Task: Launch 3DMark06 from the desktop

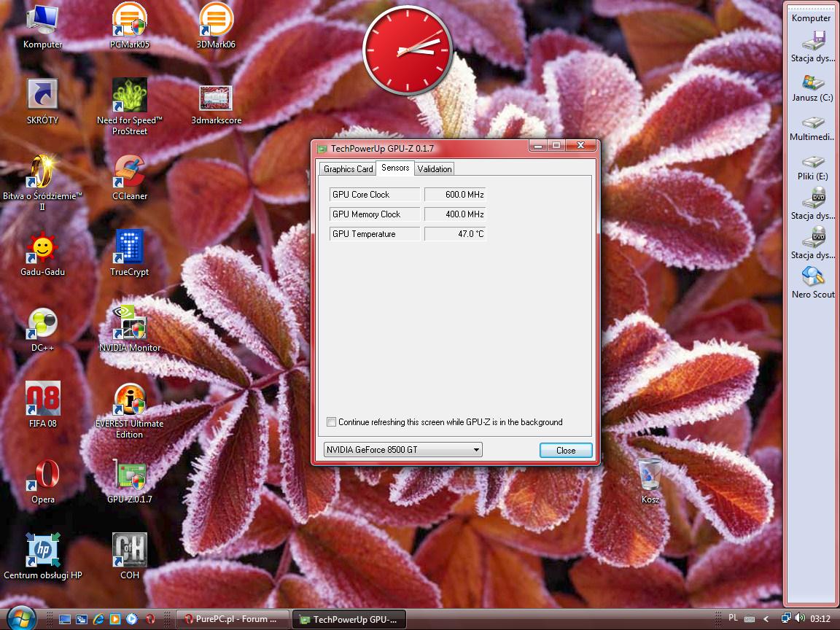Action: coord(216,26)
